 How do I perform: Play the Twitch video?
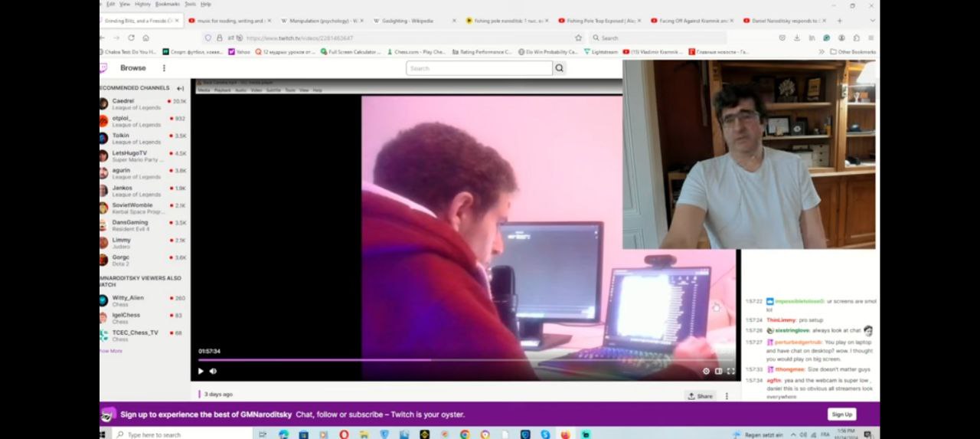201,371
